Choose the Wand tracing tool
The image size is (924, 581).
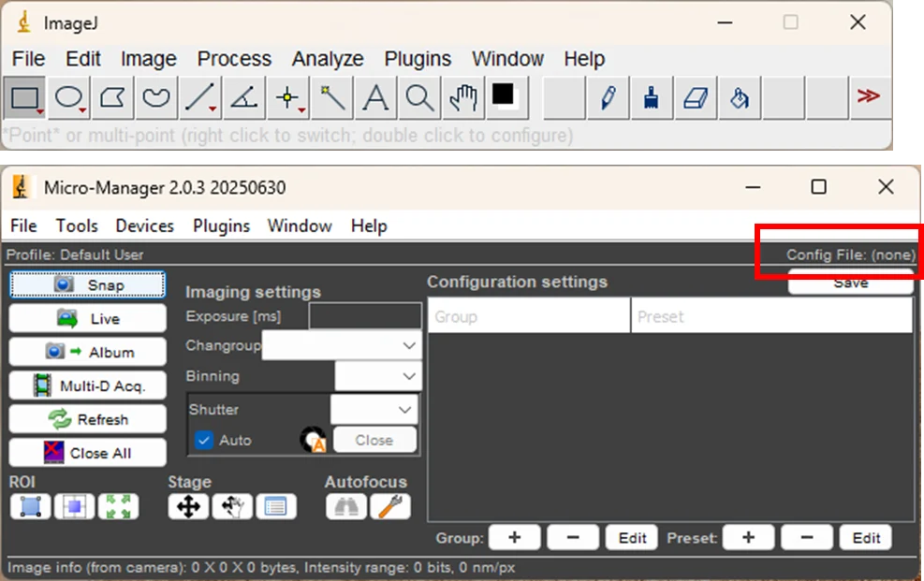point(331,97)
